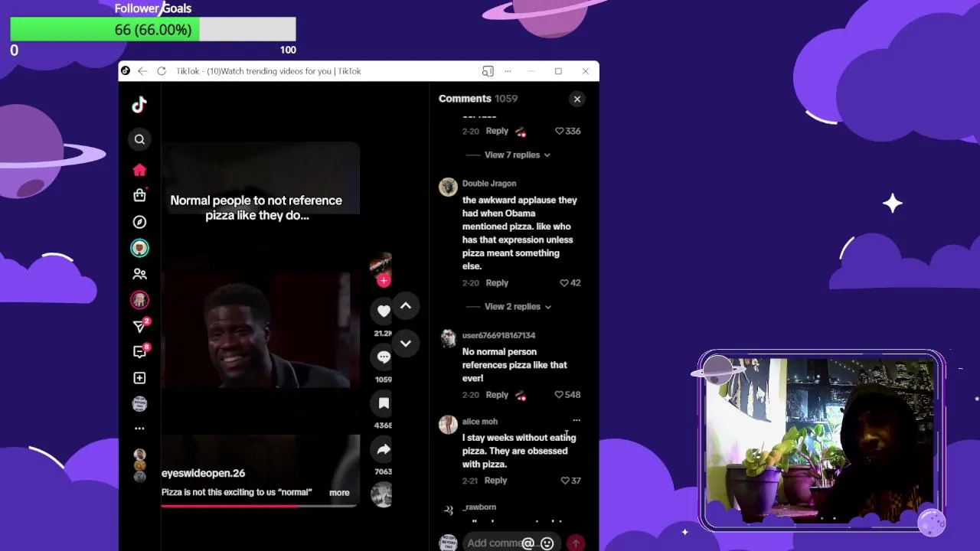Expand the caption with the more link
980x551 pixels.
pyautogui.click(x=339, y=493)
